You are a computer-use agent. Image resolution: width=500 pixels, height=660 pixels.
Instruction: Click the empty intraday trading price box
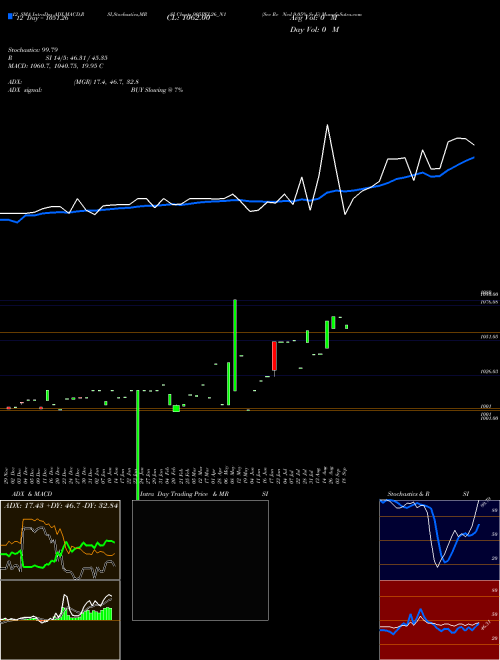pos(200,560)
